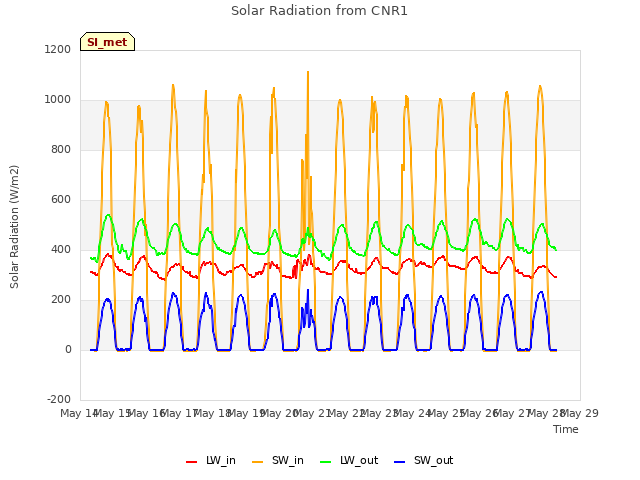Click the 600 y-axis tick label
This screenshot has width=640, height=480.
coord(61,200)
